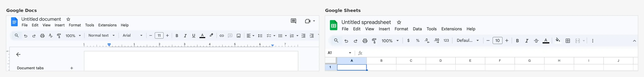Increase indent in Docs toolbar

pyautogui.click(x=312, y=36)
